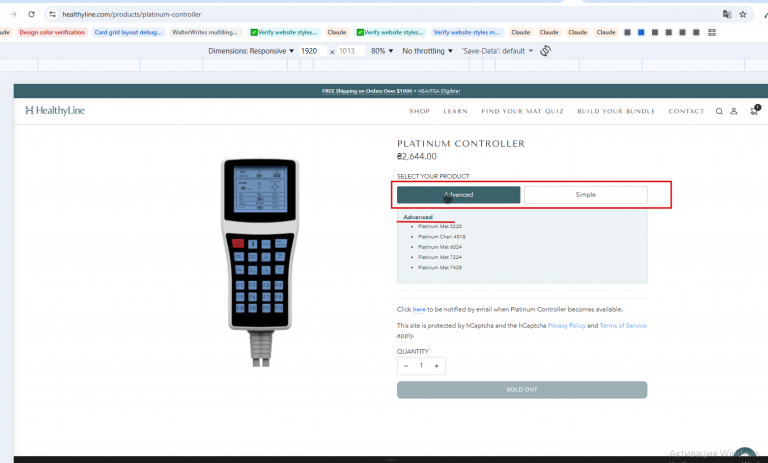Open the 'Verify website styles m...' tab group
Image resolution: width=768 pixels, height=463 pixels.
click(466, 32)
